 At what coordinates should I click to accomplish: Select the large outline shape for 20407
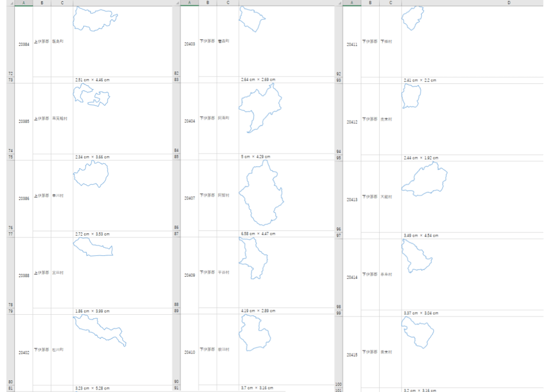click(x=261, y=193)
